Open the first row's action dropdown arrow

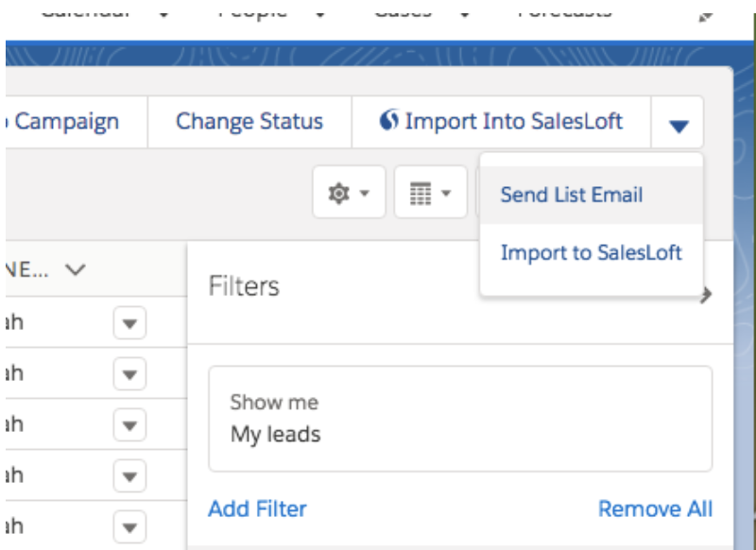click(130, 322)
